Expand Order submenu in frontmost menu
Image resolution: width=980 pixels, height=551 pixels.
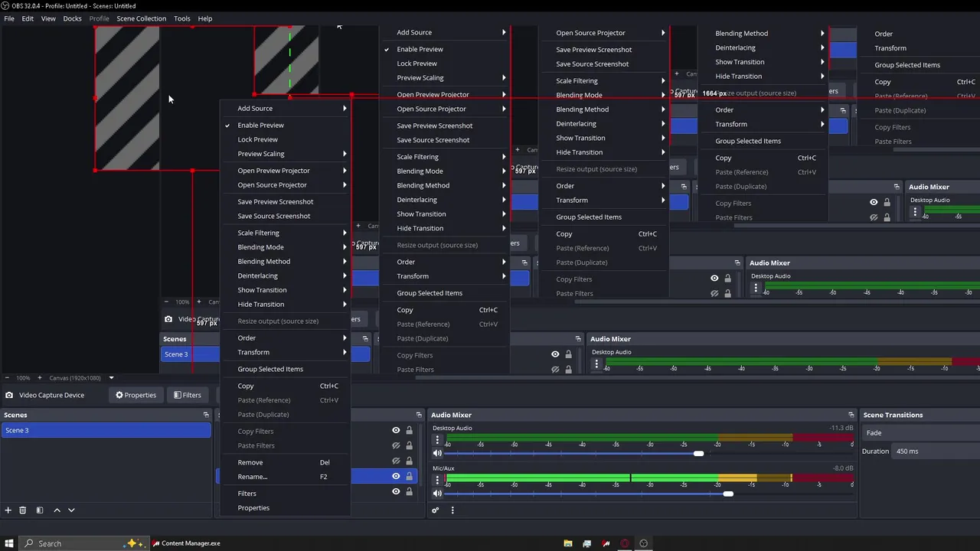[x=285, y=337]
